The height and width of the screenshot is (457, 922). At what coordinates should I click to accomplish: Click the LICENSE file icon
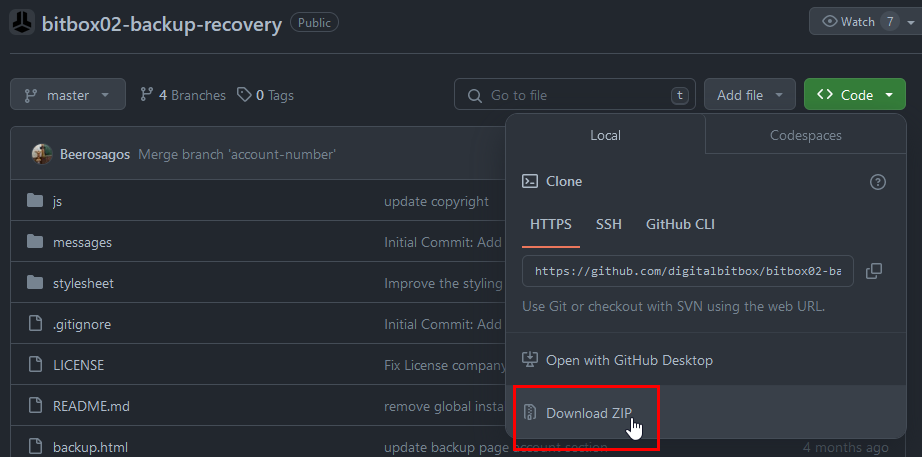[x=35, y=365]
